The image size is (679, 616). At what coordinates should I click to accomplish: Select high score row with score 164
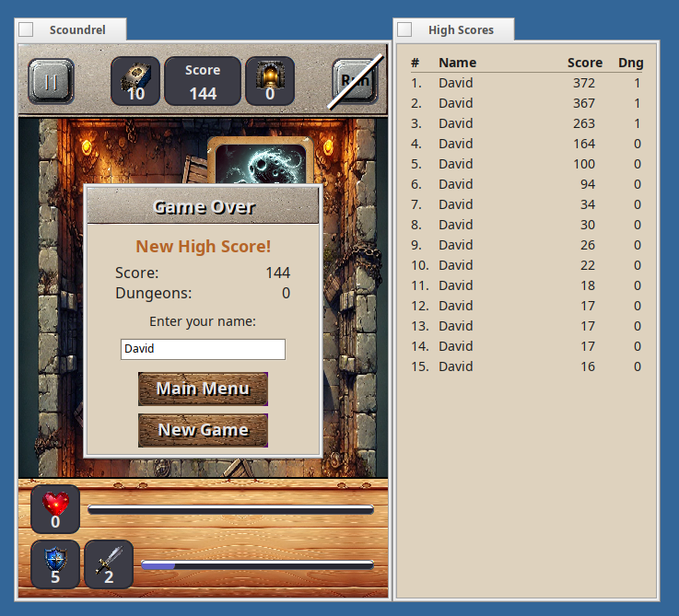click(x=527, y=144)
